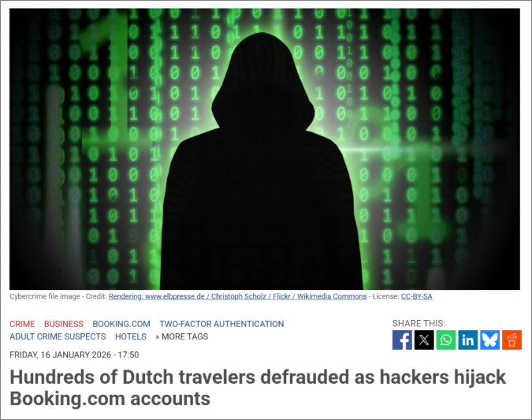
Task: Share article via WhatsApp icon
Action: pos(446,340)
